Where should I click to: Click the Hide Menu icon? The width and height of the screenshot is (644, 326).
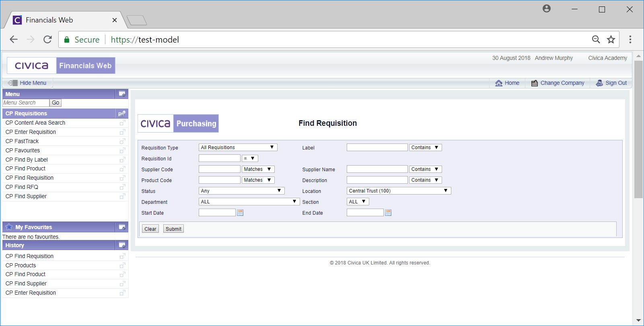point(12,83)
